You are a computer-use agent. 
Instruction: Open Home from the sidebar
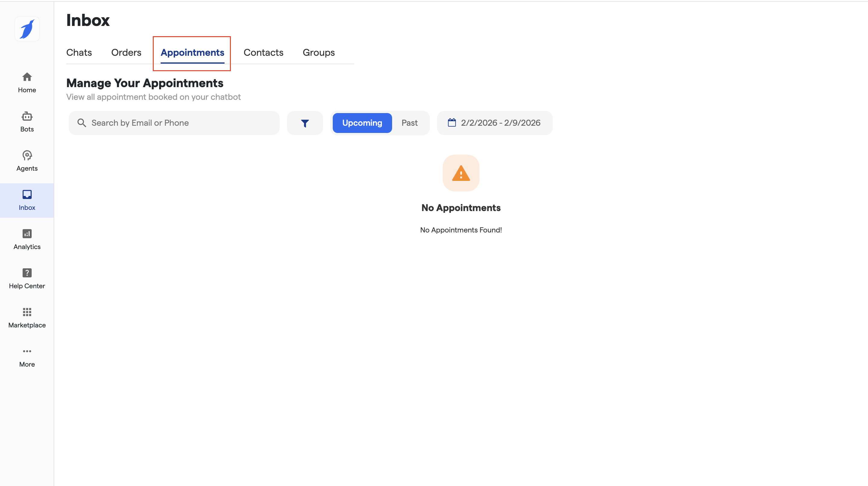27,82
